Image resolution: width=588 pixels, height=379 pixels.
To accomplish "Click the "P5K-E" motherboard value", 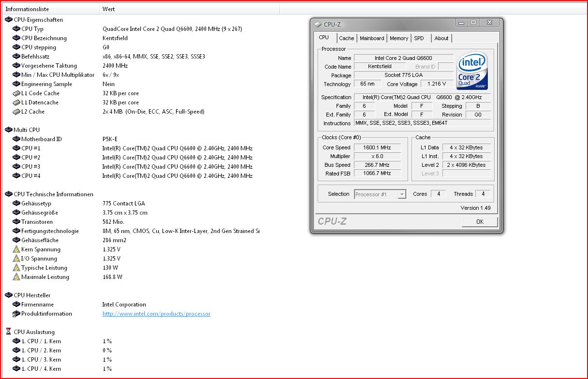I will coord(110,139).
